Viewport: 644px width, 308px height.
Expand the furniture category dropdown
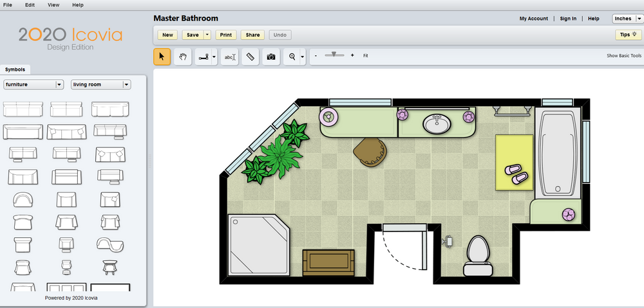point(59,84)
